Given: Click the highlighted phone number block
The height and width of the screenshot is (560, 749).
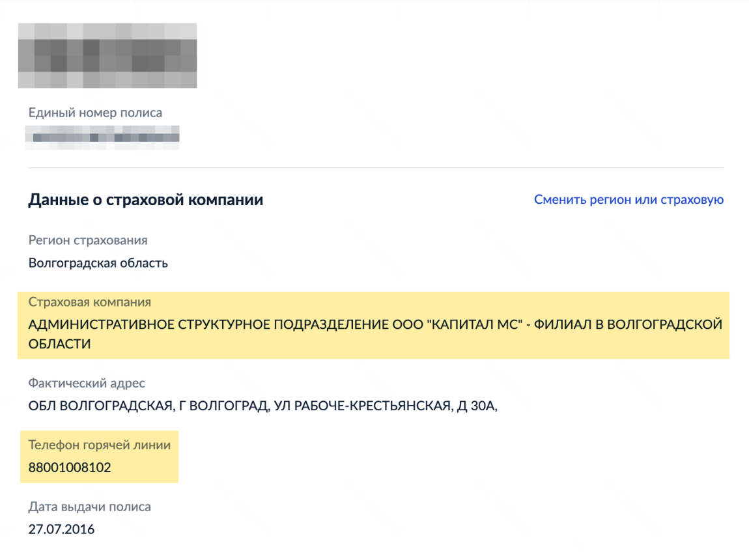Looking at the screenshot, I should pyautogui.click(x=98, y=456).
